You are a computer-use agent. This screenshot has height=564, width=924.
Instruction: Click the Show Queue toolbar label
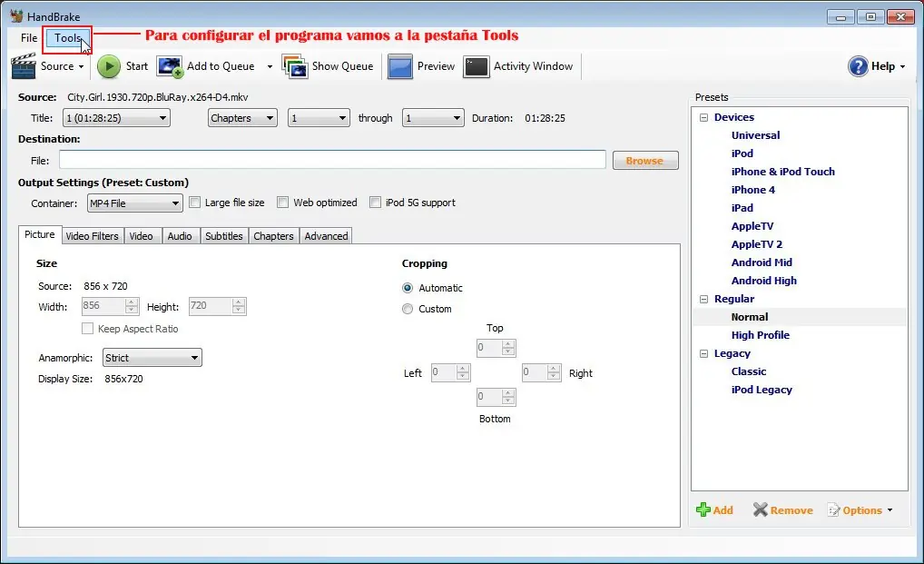point(342,66)
